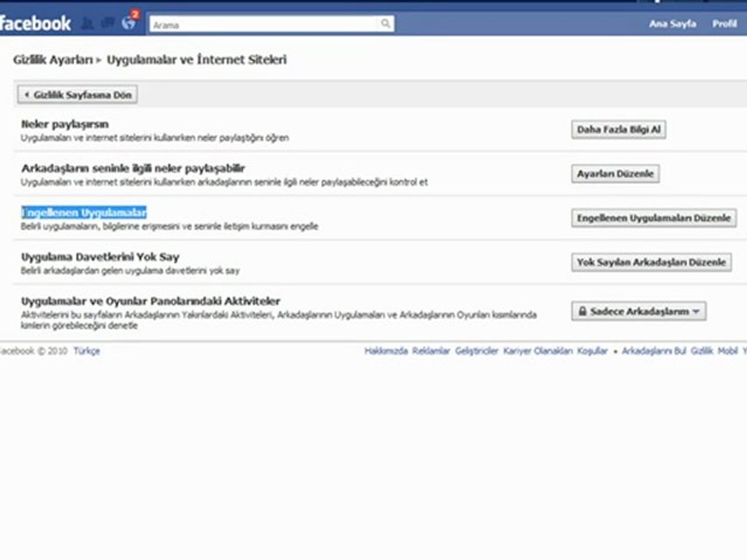Open the friend requests icon

(x=88, y=24)
